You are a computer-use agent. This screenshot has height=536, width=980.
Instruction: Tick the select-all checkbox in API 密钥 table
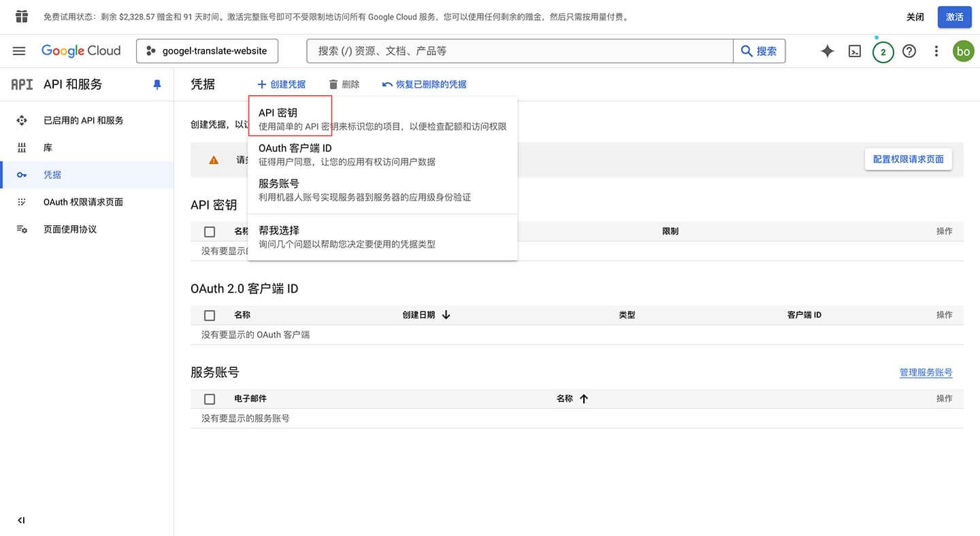pyautogui.click(x=210, y=231)
